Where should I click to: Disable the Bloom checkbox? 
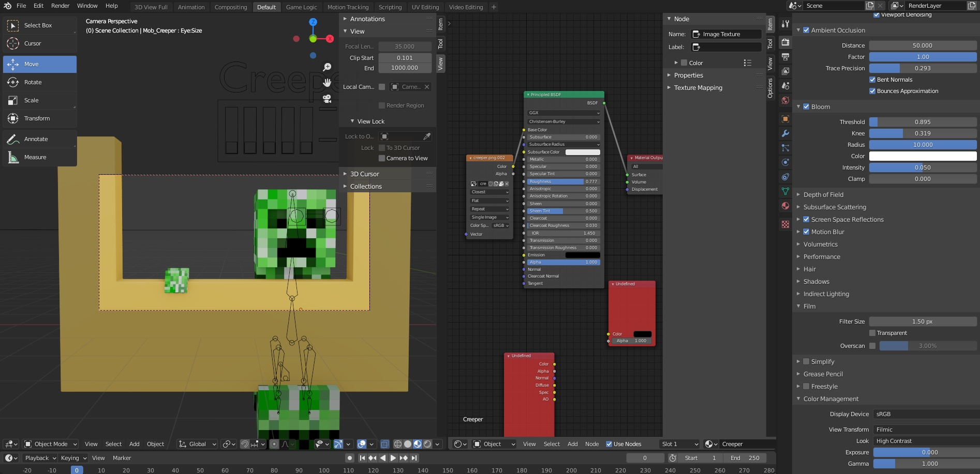coord(806,106)
